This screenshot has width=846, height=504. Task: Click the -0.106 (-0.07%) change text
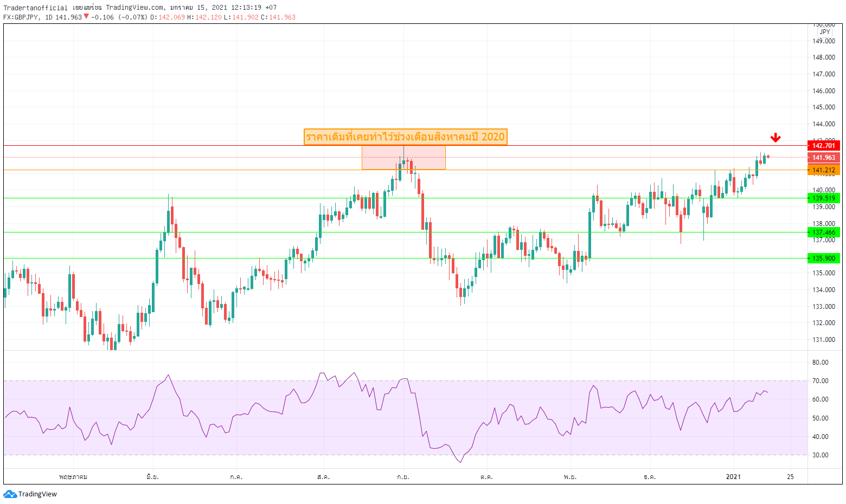click(119, 17)
